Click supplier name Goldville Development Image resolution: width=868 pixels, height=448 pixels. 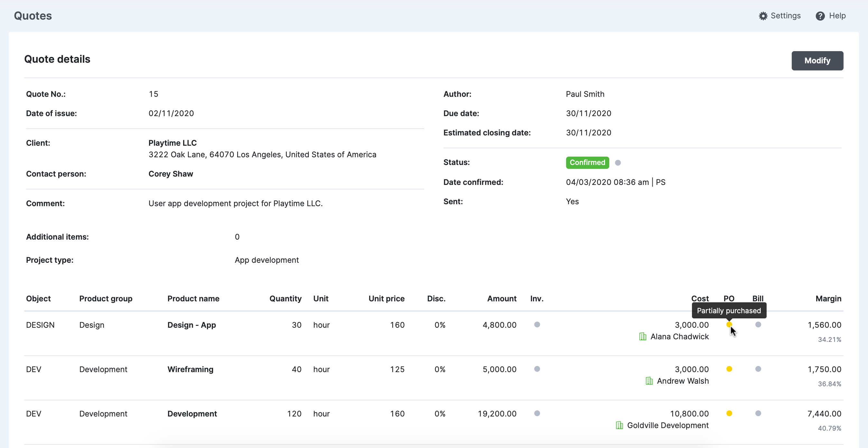pyautogui.click(x=668, y=425)
